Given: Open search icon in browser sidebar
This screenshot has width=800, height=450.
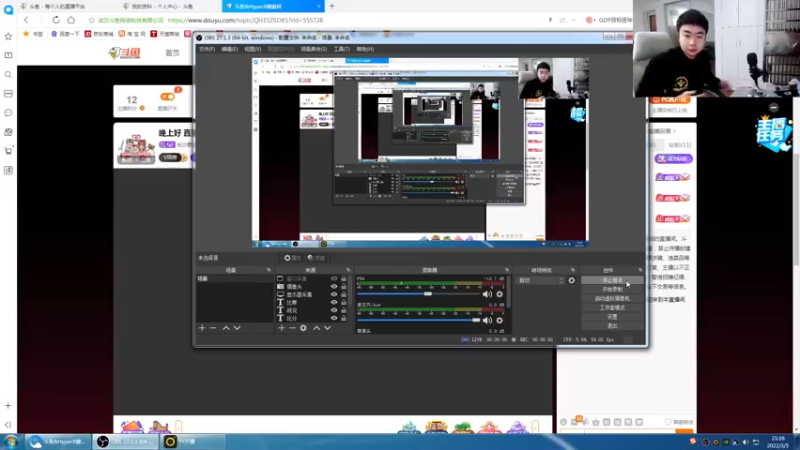Looking at the screenshot, I should pyautogui.click(x=8, y=74).
